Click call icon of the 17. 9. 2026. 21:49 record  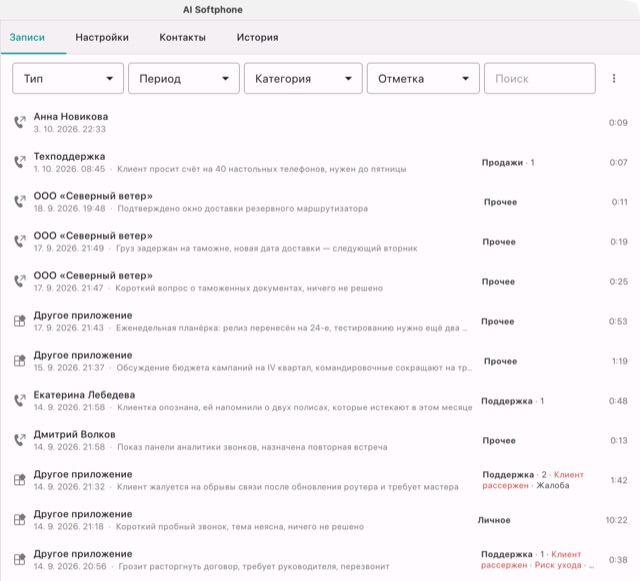pos(20,241)
